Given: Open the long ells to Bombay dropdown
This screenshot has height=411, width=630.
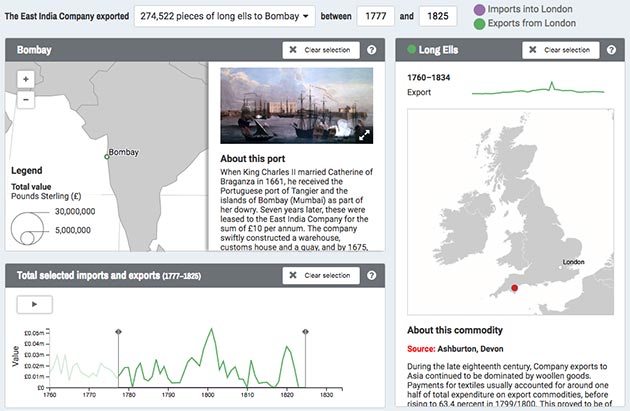Looking at the screenshot, I should tap(224, 16).
